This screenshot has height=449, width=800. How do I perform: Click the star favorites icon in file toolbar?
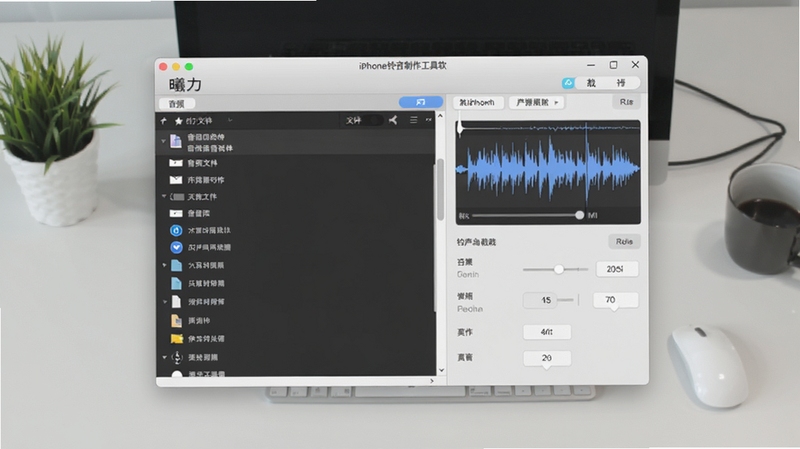pyautogui.click(x=179, y=121)
